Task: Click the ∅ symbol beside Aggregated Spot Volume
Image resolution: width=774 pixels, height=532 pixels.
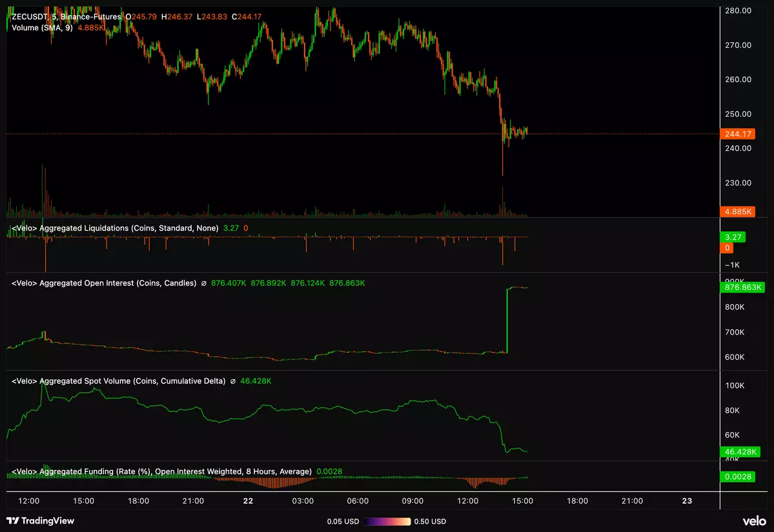Action: (233, 381)
